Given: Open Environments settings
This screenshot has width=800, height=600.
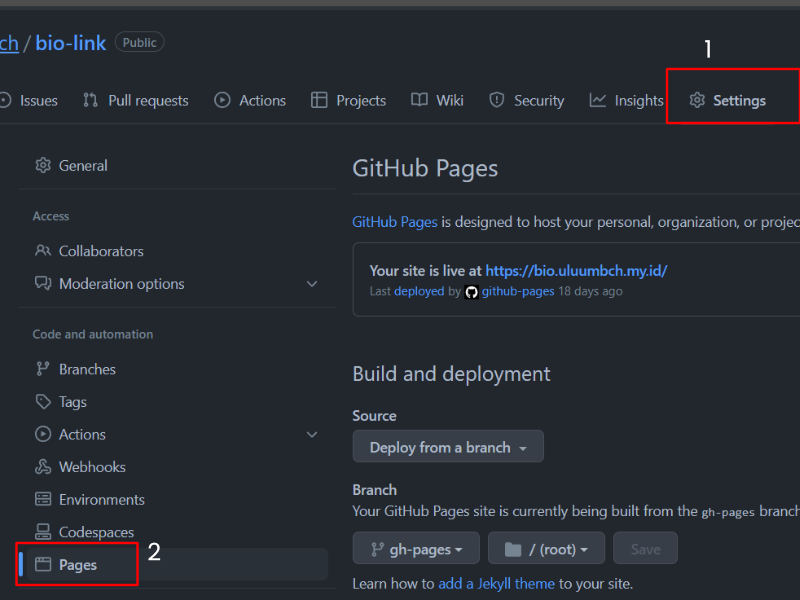Looking at the screenshot, I should point(177,499).
